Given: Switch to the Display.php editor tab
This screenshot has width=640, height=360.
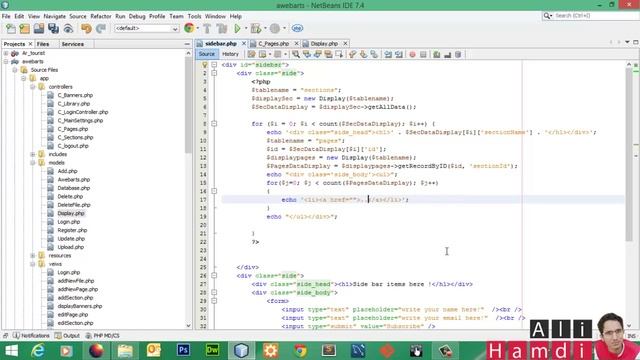Looking at the screenshot, I should click(x=324, y=44).
